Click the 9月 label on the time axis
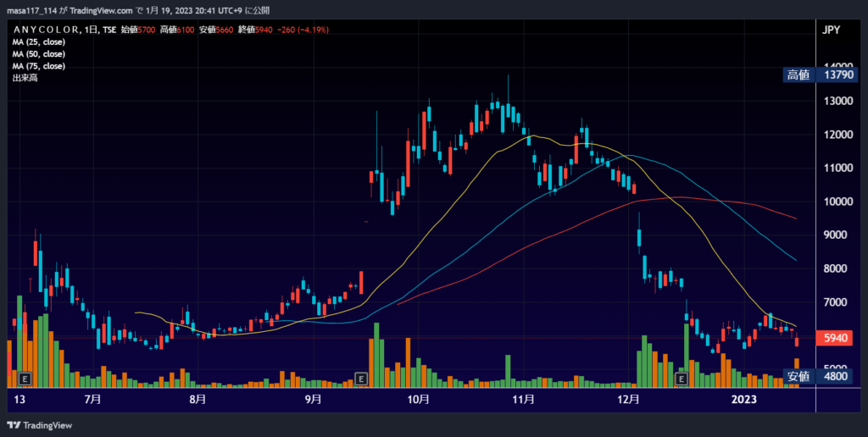868x437 pixels. click(x=314, y=400)
